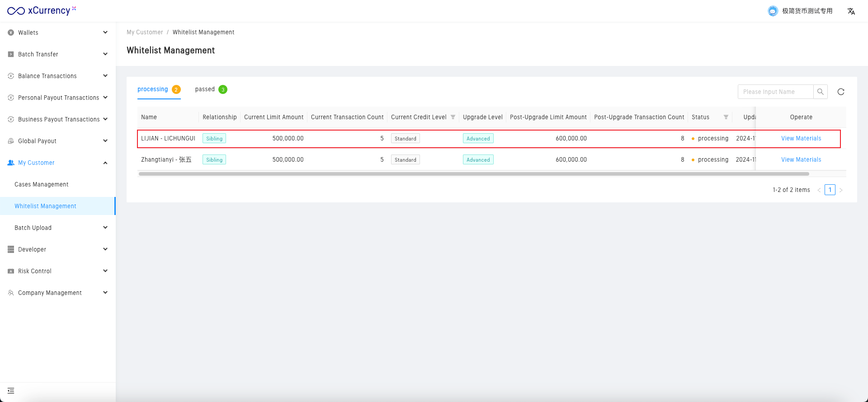Click the Batch Transfer sidebar icon
868x402 pixels.
(11, 54)
